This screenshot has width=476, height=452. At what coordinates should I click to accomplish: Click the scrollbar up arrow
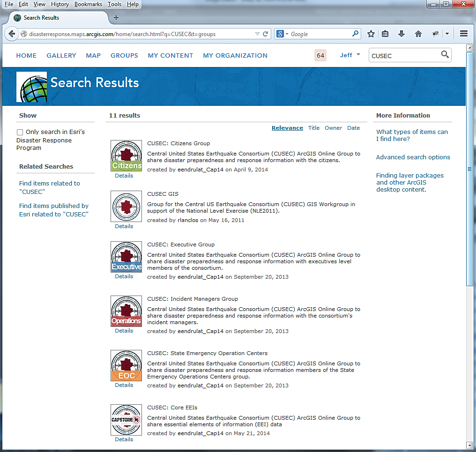pyautogui.click(x=469, y=48)
